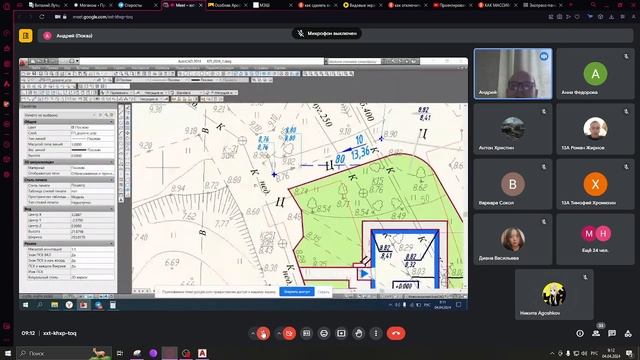Open the activities panel icon

coord(628,333)
